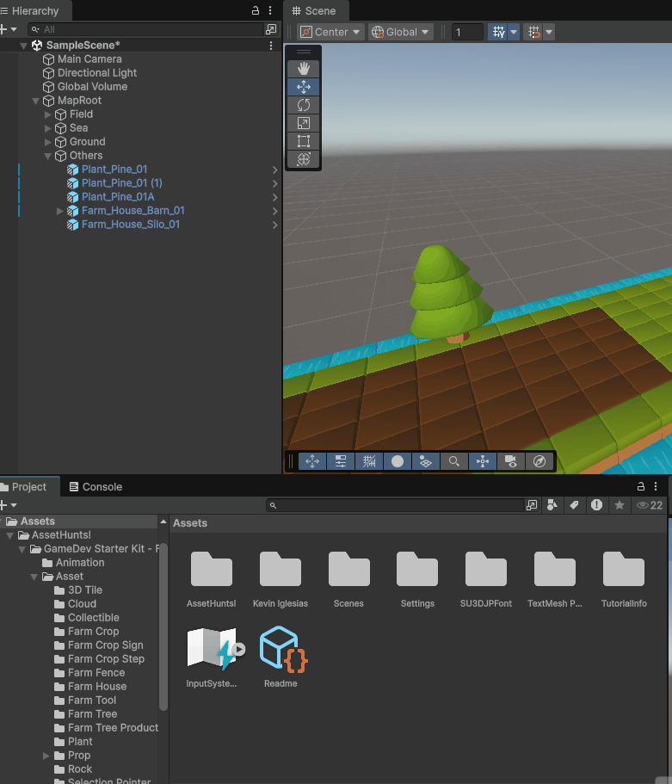Toggle the Hierarchy panel lock
Screen dimensions: 672x784
255,10
